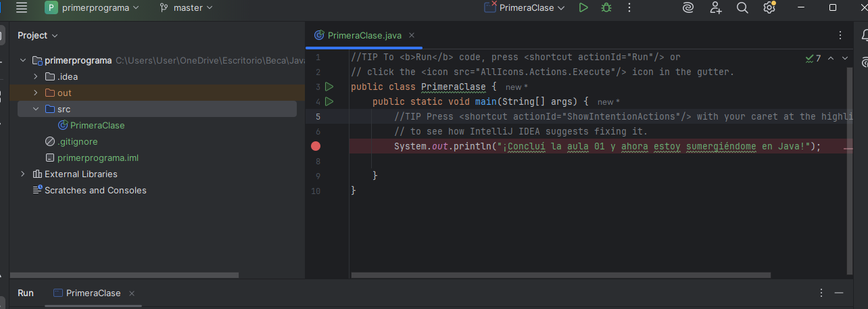
Task: Open primerprograma.iml file in project tree
Action: point(98,158)
